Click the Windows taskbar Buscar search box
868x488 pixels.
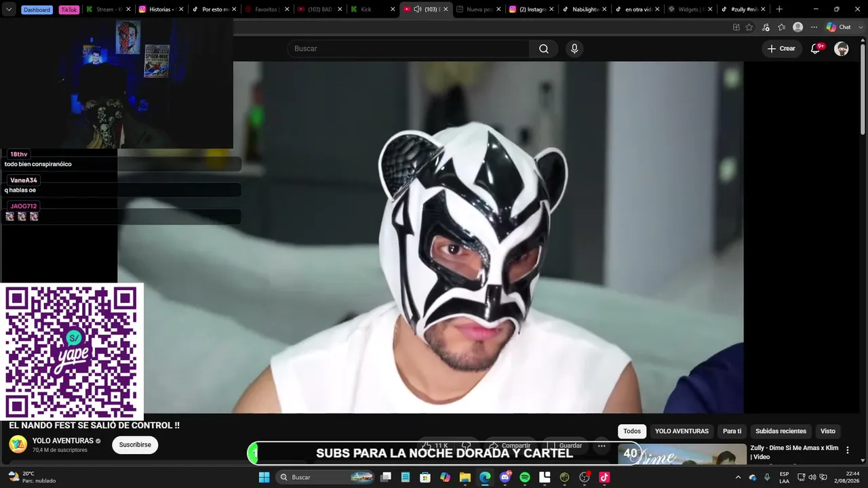326,477
